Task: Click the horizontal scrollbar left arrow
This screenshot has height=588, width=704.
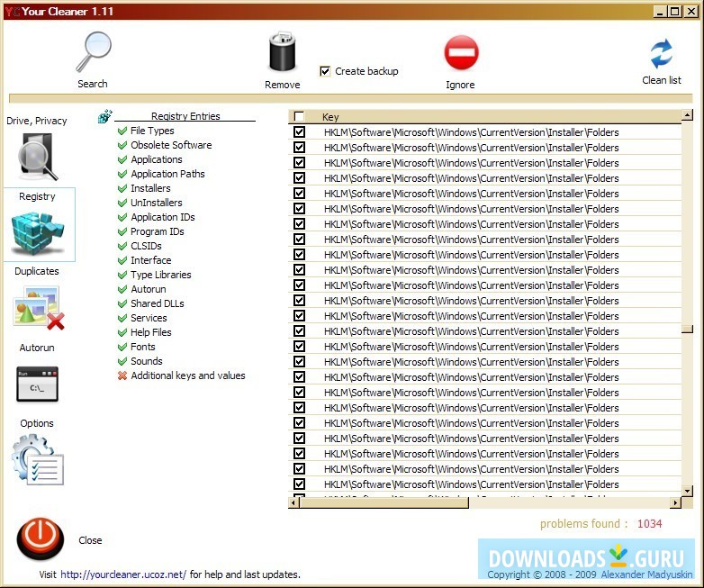Action: click(293, 502)
